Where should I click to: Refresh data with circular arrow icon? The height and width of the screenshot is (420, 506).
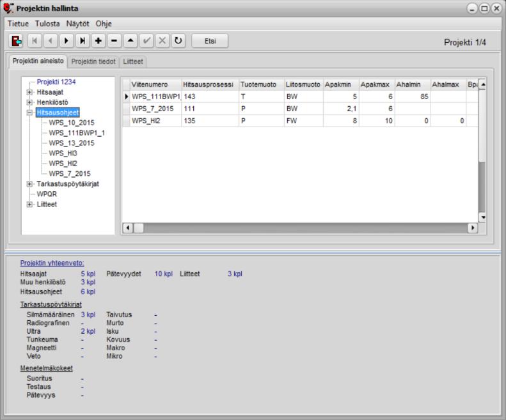(178, 41)
